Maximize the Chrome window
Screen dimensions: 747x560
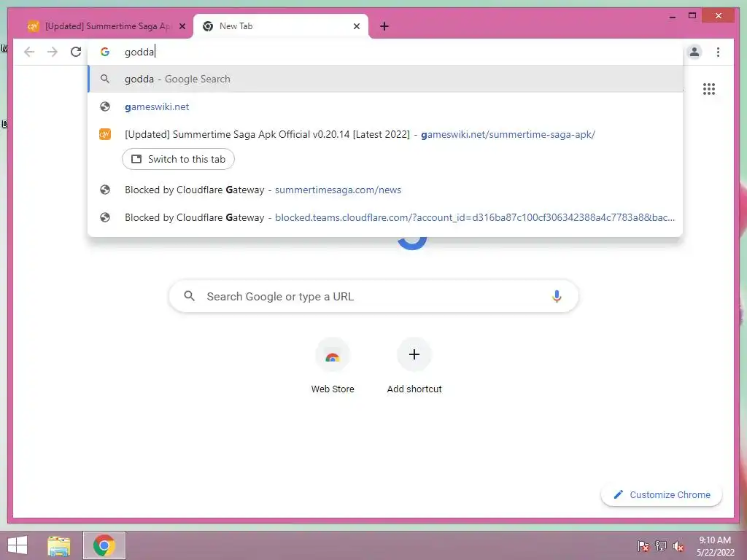(692, 16)
